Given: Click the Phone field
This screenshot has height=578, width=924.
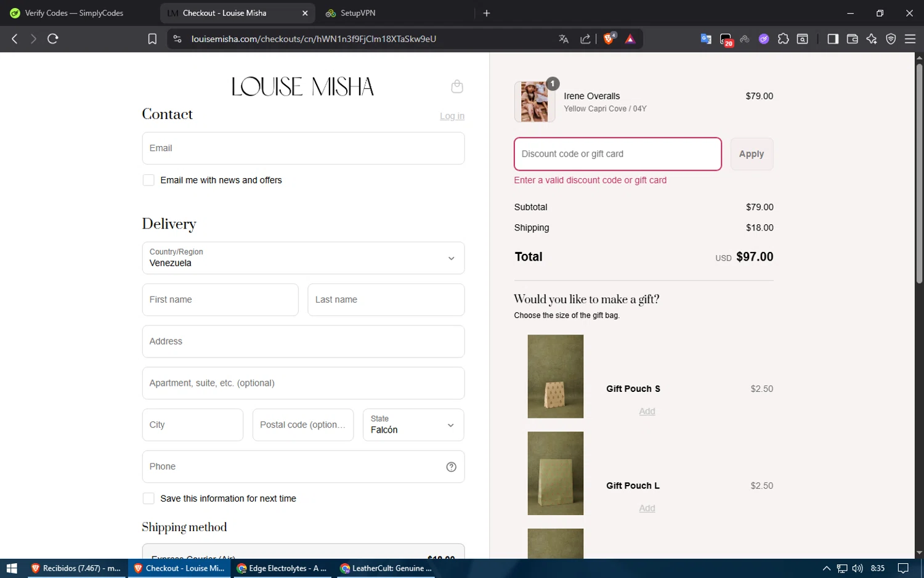Looking at the screenshot, I should point(303,466).
